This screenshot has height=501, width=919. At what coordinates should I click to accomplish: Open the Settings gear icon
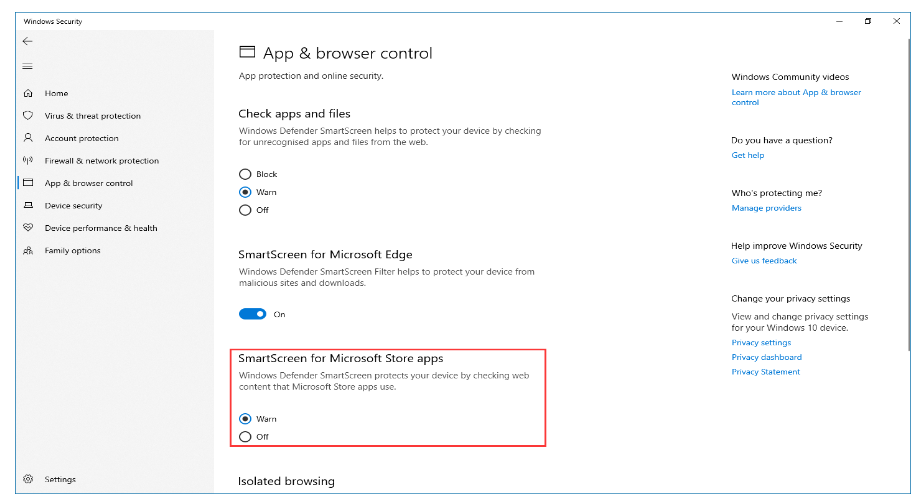tap(28, 480)
